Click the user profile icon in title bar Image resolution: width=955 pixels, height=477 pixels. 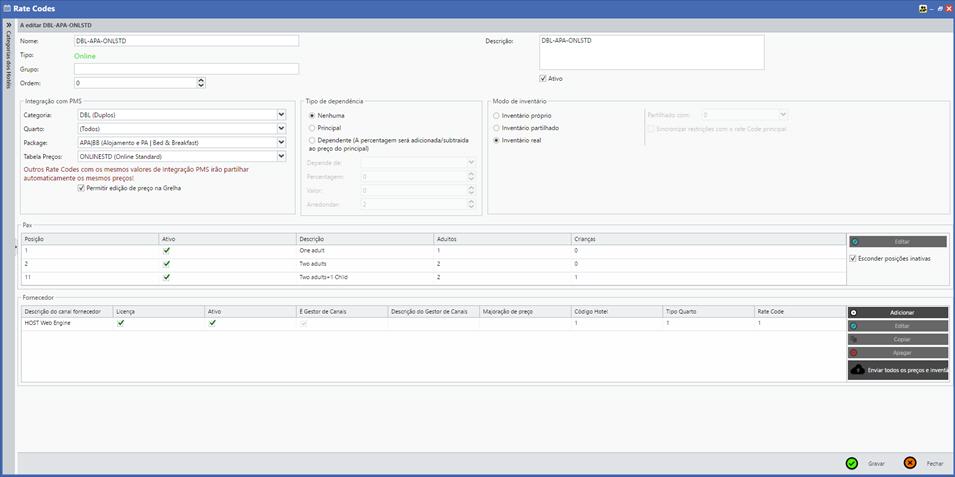click(x=922, y=8)
